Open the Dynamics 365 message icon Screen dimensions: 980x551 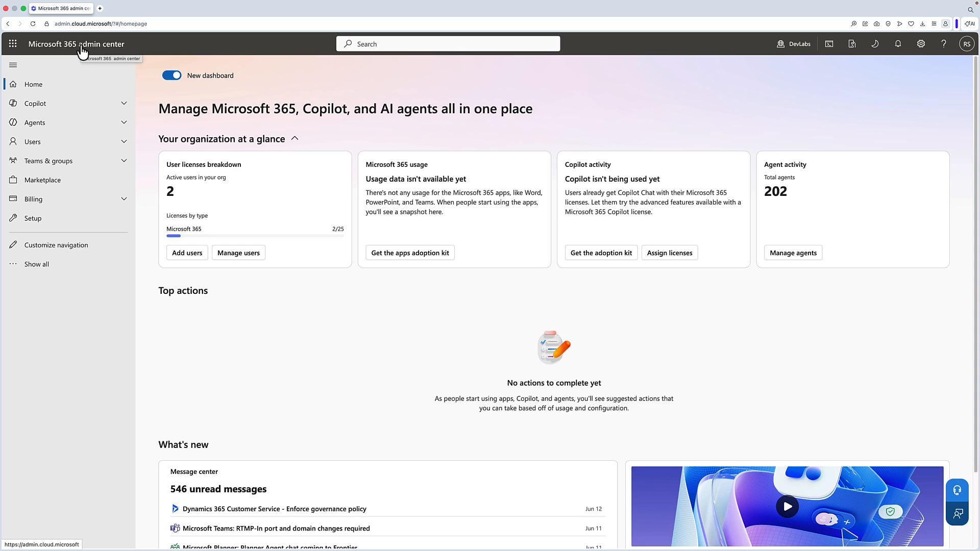175,509
